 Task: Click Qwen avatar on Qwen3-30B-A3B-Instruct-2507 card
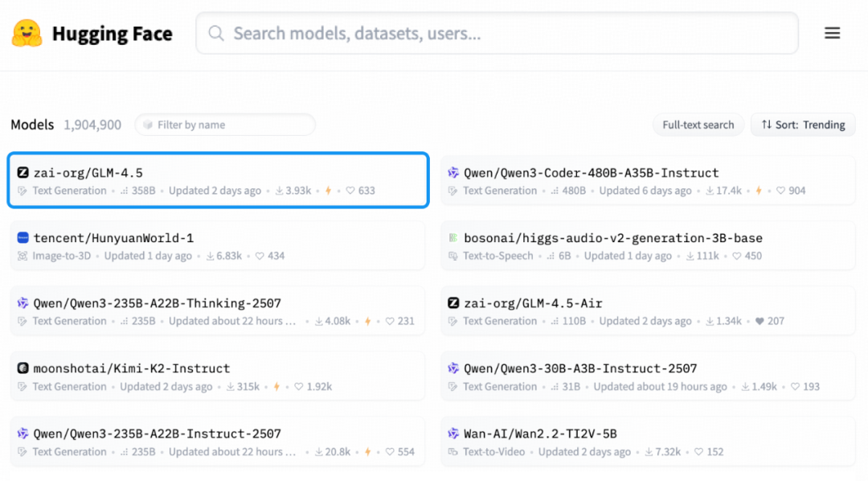tap(453, 368)
